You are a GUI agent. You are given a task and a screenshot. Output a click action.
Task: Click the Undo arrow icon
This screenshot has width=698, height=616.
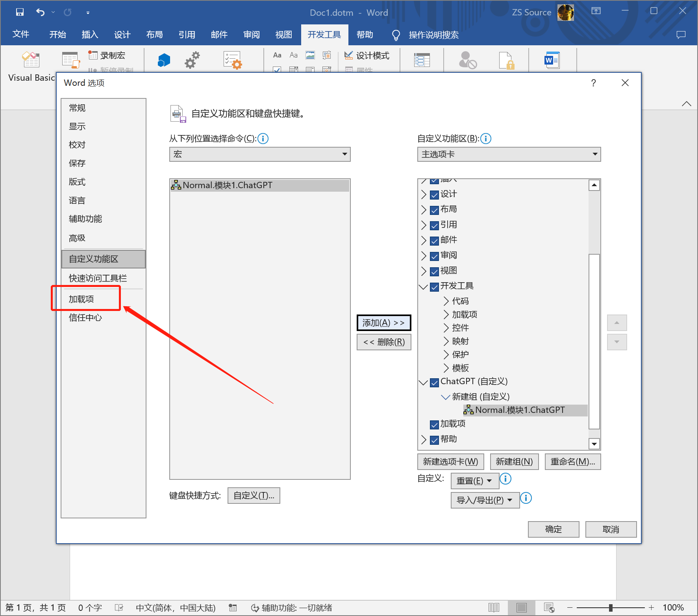(x=40, y=12)
